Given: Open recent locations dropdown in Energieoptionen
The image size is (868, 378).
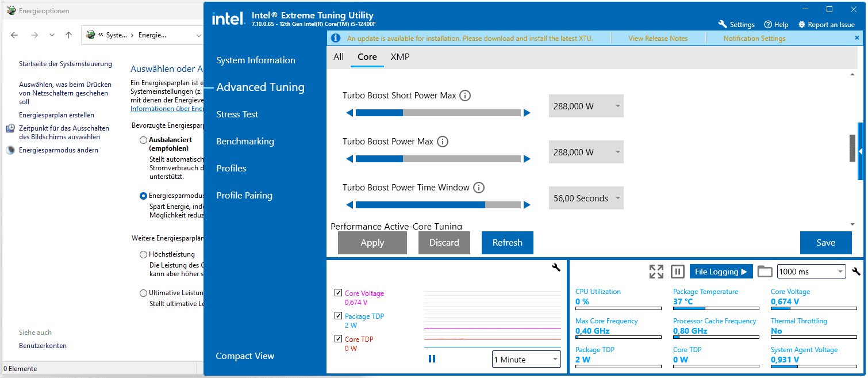Looking at the screenshot, I should pos(52,35).
